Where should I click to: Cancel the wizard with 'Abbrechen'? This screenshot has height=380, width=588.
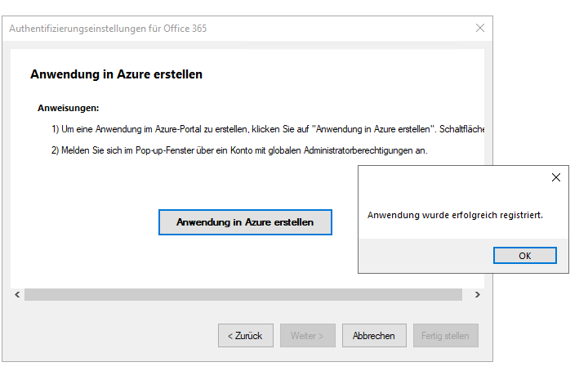coord(374,335)
